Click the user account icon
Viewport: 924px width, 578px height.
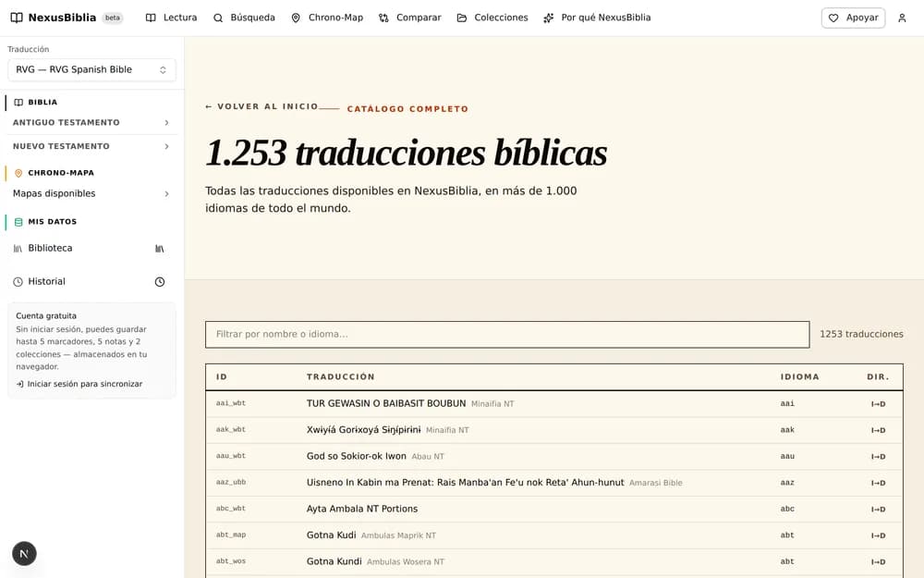pyautogui.click(x=902, y=18)
